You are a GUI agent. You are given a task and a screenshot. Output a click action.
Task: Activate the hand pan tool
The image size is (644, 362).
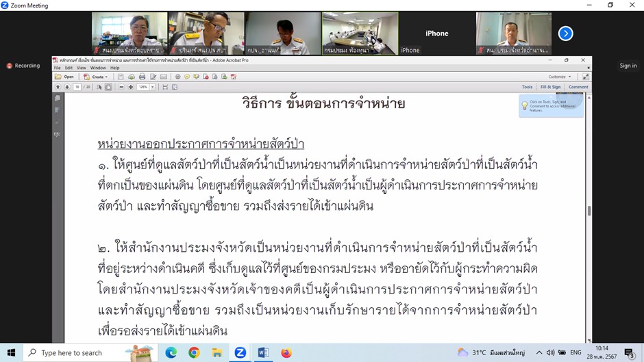(x=108, y=88)
